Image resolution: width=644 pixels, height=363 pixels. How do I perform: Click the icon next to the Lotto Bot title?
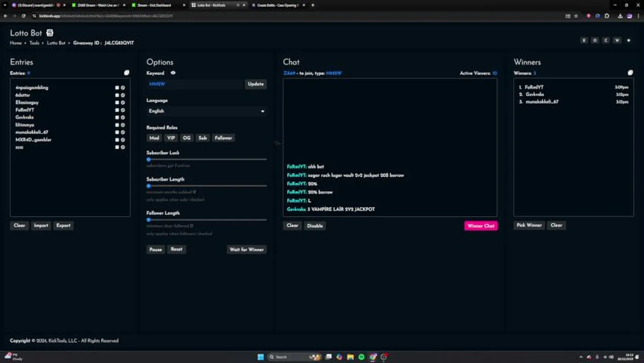(49, 33)
